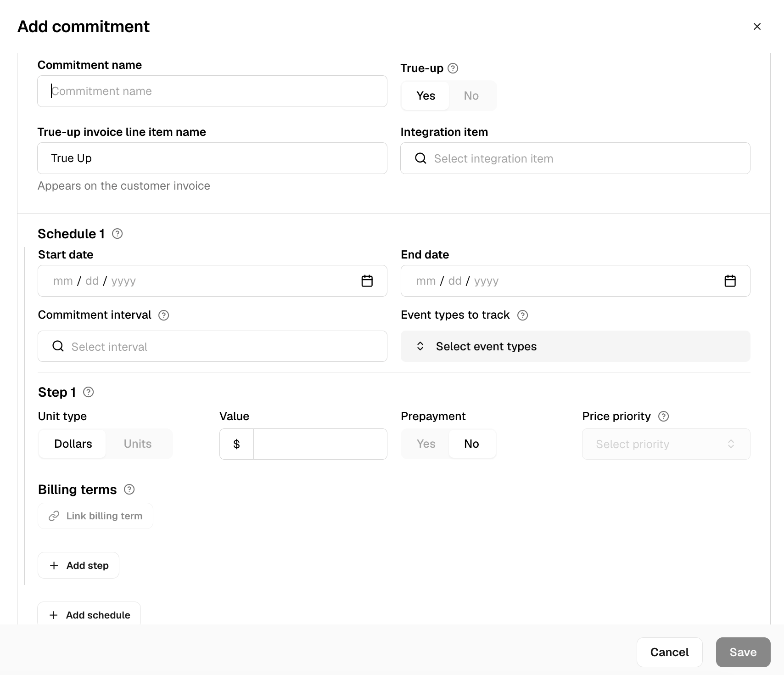The width and height of the screenshot is (784, 675).
Task: Set True-up to Yes
Action: [426, 96]
